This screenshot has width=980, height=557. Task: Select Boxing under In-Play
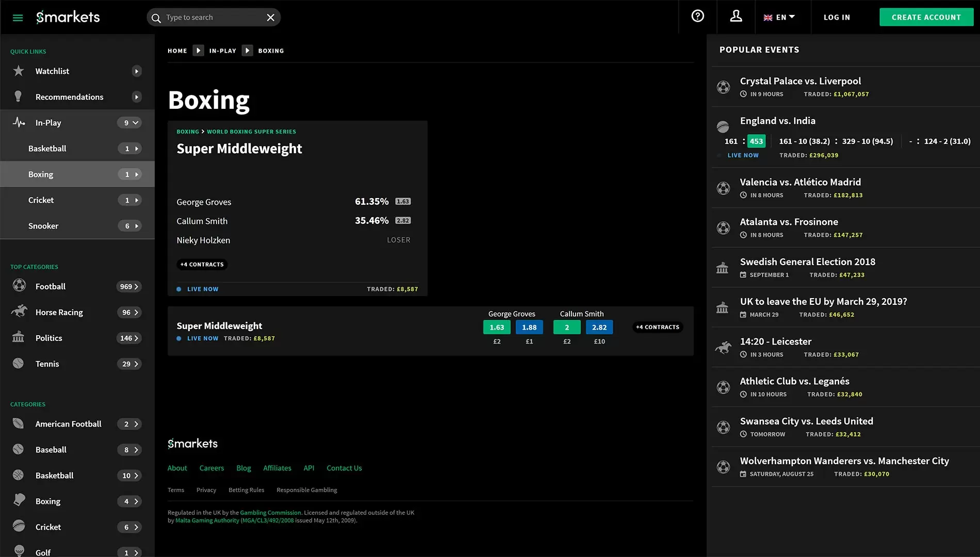(77, 174)
